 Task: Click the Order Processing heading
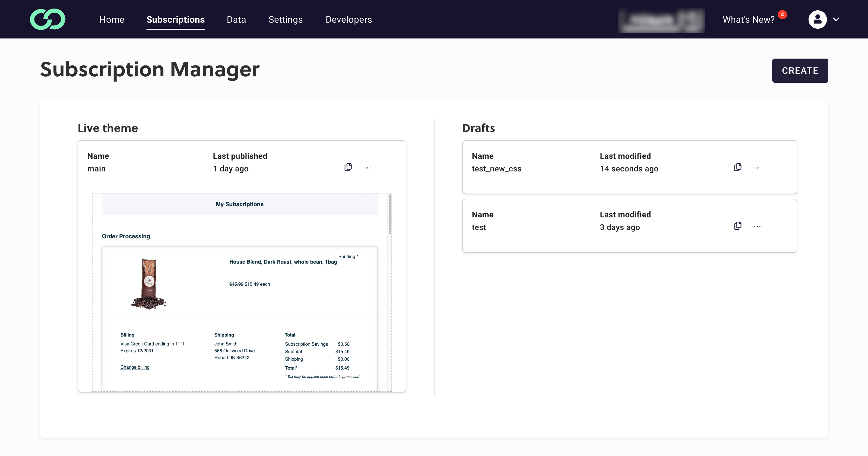[126, 236]
